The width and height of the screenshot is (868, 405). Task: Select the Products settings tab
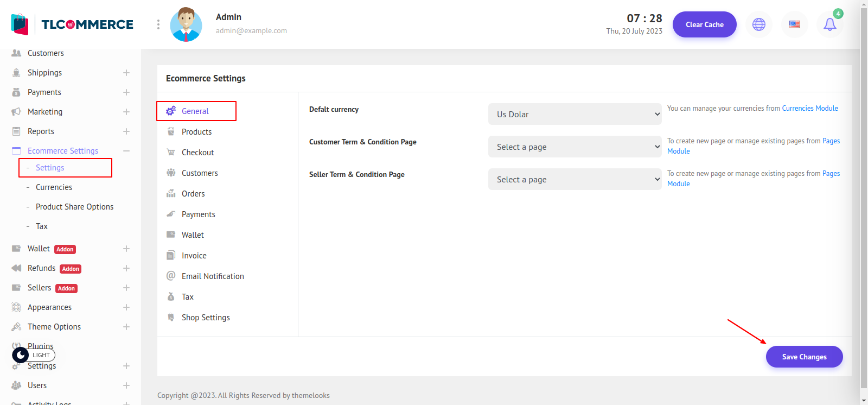[x=196, y=132]
